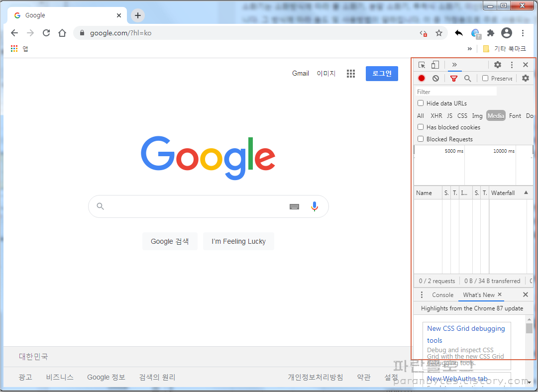Image resolution: width=538 pixels, height=392 pixels.
Task: Click the address bar URL
Action: coord(120,33)
